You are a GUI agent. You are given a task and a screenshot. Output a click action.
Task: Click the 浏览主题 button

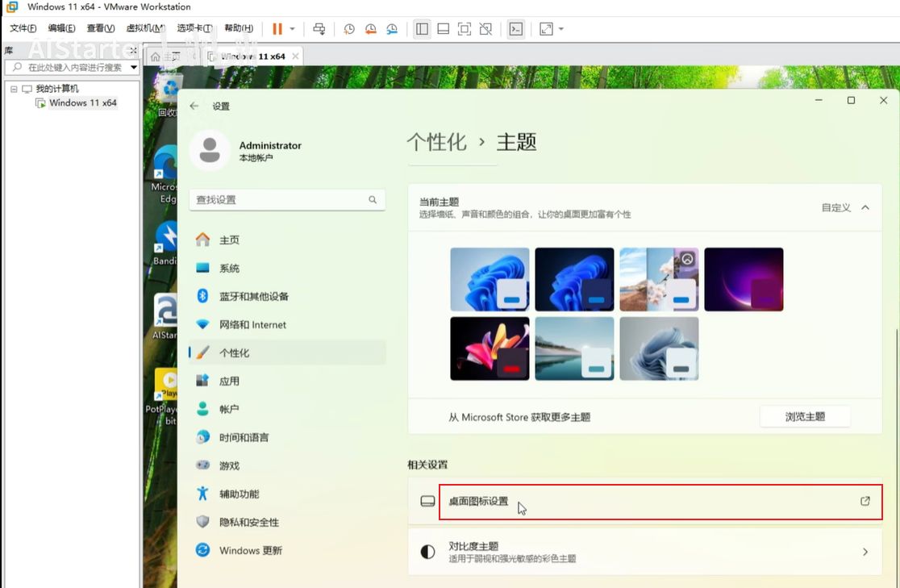point(804,416)
